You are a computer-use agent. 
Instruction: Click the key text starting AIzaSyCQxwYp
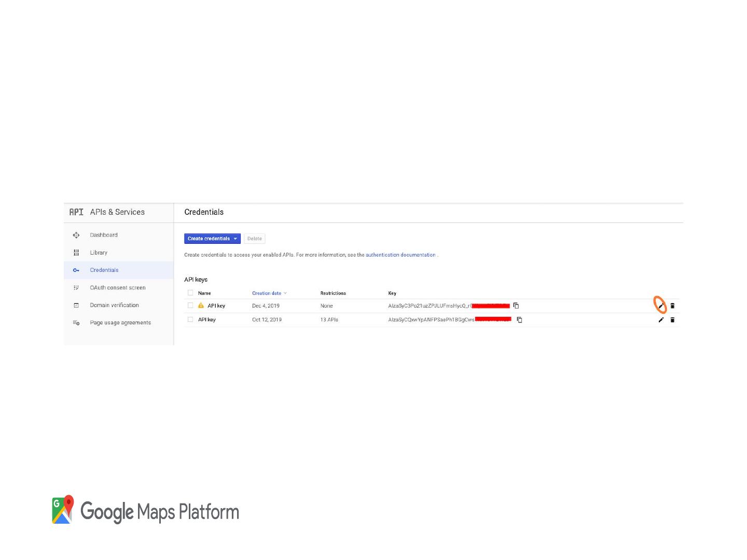[431, 320]
